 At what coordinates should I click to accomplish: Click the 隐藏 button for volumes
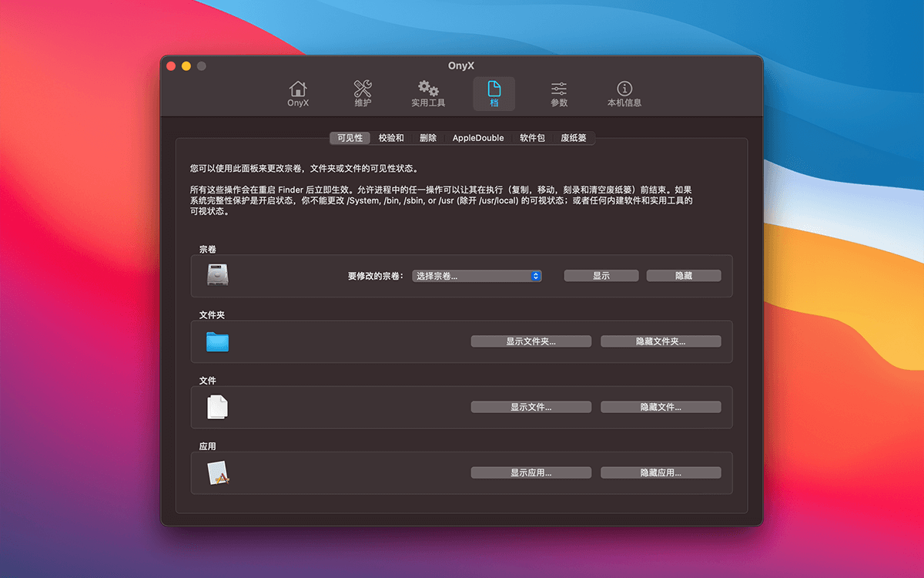[684, 276]
